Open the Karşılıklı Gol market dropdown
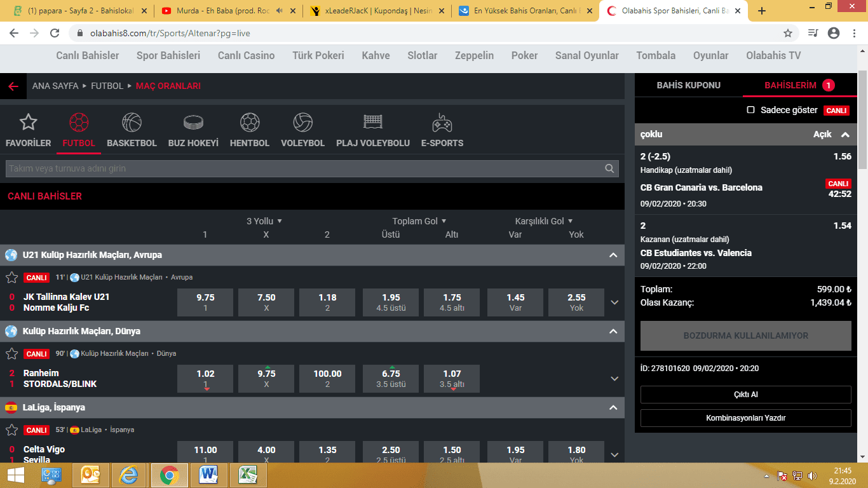 [544, 221]
